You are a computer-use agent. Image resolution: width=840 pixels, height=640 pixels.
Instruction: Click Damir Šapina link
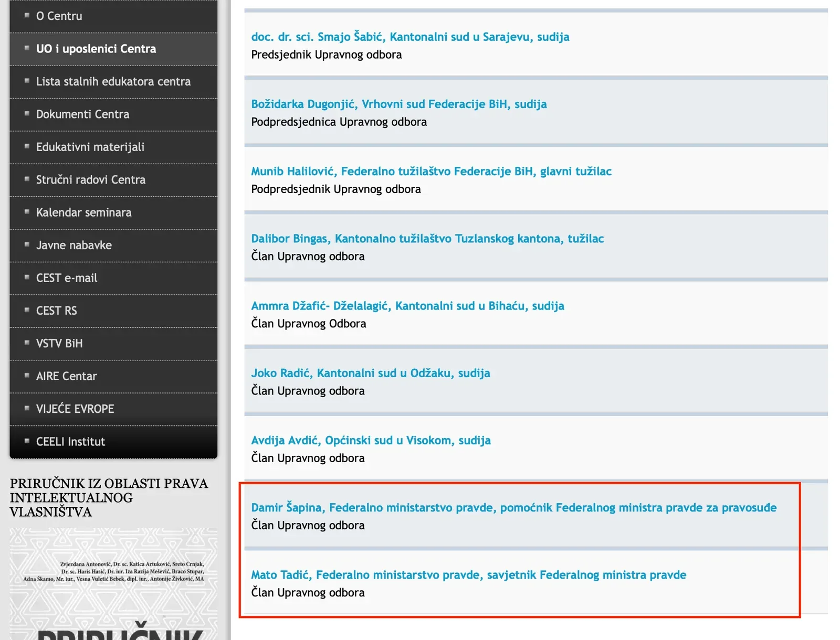513,508
